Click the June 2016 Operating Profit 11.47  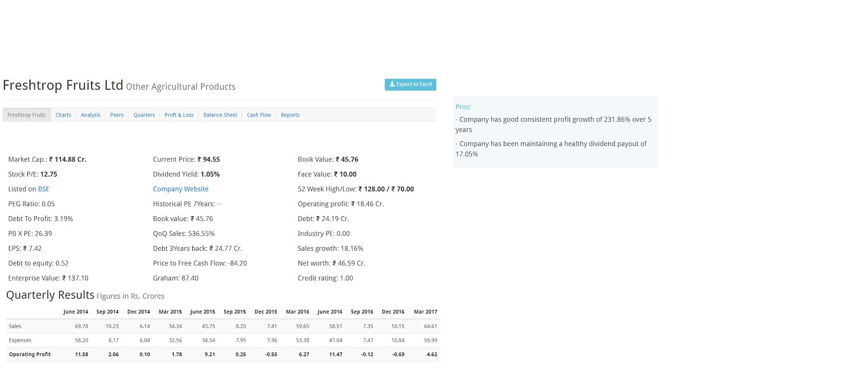coord(336,354)
